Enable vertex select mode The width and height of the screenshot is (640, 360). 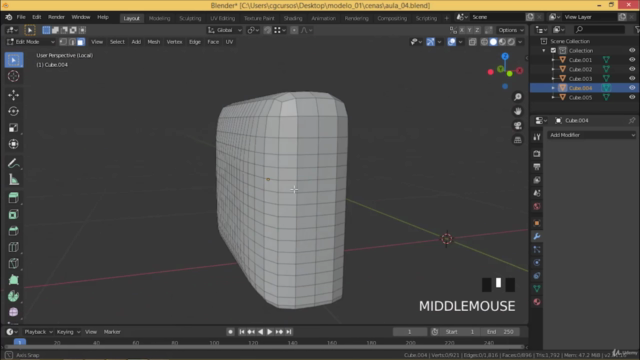pos(63,42)
